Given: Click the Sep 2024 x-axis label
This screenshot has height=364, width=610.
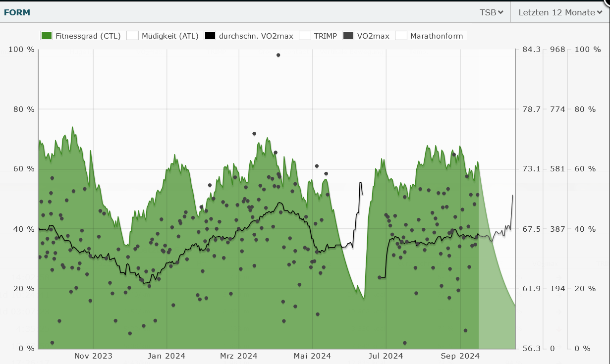Looking at the screenshot, I should [460, 356].
